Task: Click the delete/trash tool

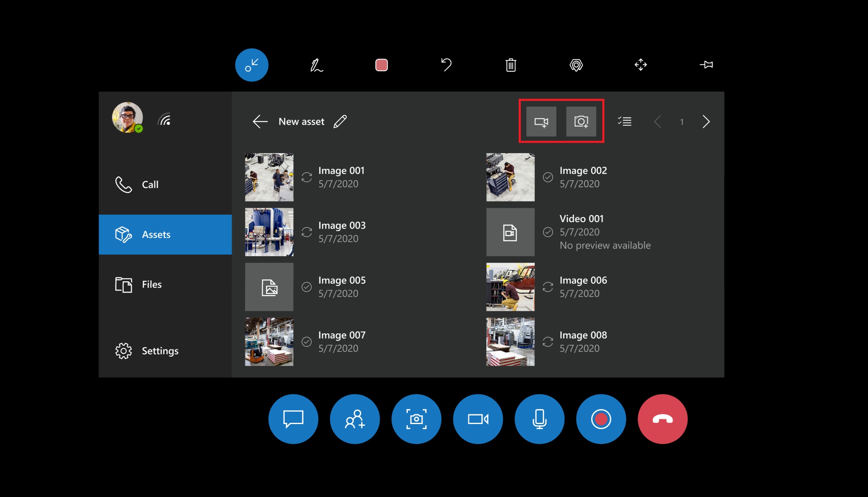Action: pyautogui.click(x=511, y=65)
